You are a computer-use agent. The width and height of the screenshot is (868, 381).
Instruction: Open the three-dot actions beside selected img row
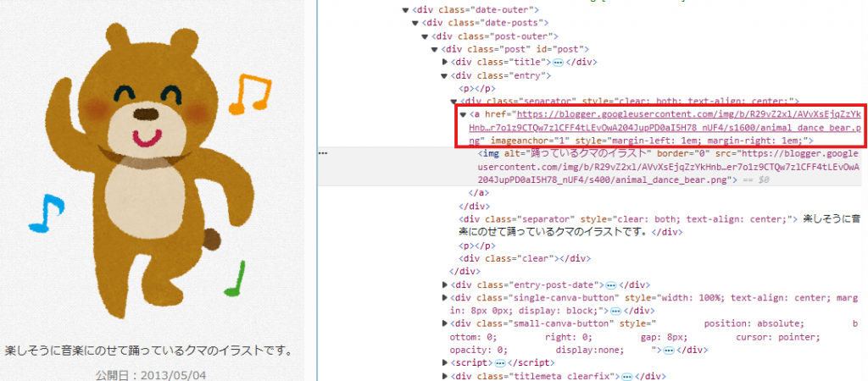point(323,152)
